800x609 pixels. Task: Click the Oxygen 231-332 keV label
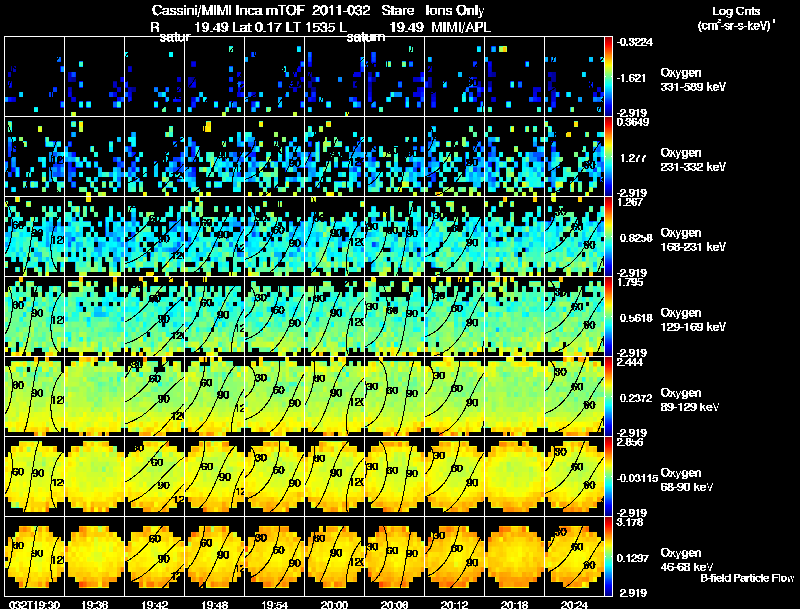pyautogui.click(x=693, y=160)
